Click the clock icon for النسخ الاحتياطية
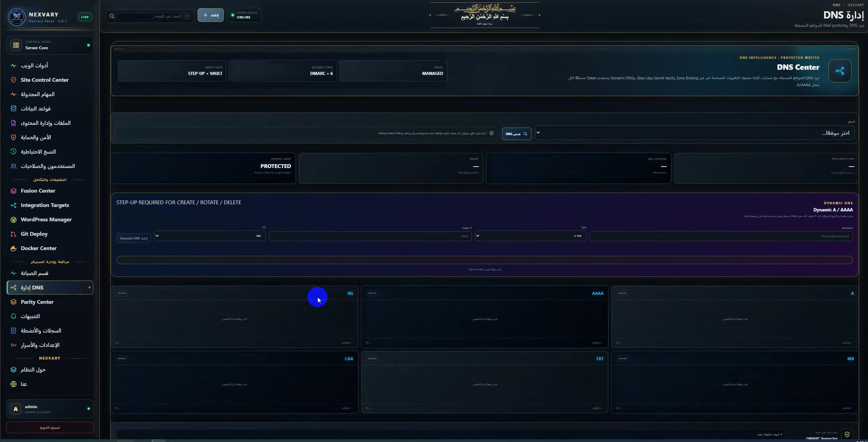This screenshot has height=442, width=868. coord(14,152)
